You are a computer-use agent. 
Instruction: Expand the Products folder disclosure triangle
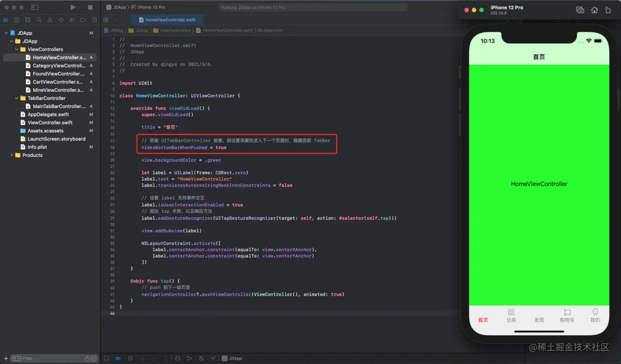(12, 155)
